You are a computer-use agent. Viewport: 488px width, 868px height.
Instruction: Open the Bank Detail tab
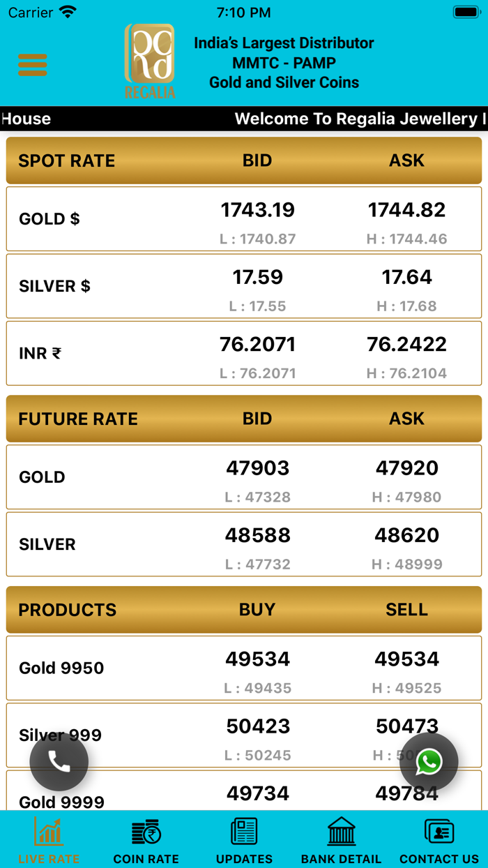tap(341, 841)
